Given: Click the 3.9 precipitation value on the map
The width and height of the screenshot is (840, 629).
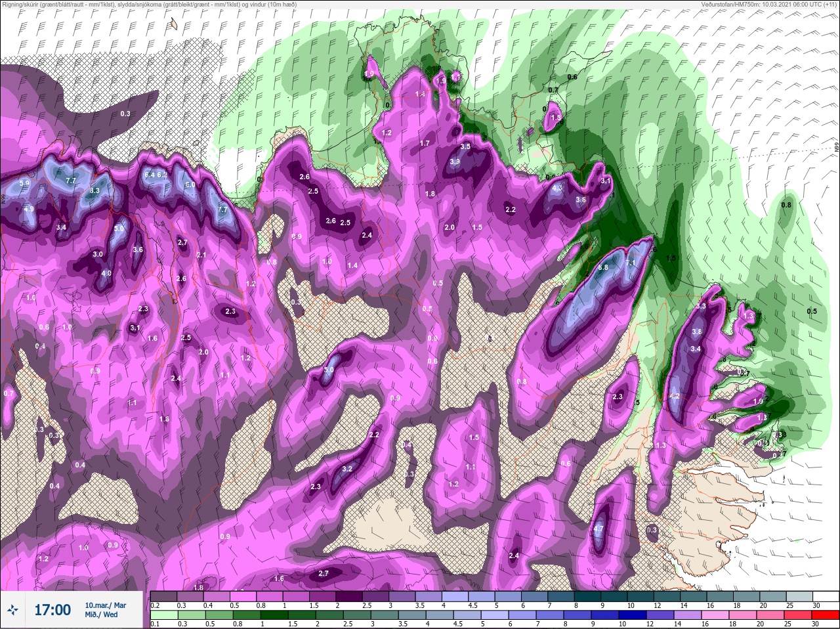Looking at the screenshot, I should click(455, 162).
